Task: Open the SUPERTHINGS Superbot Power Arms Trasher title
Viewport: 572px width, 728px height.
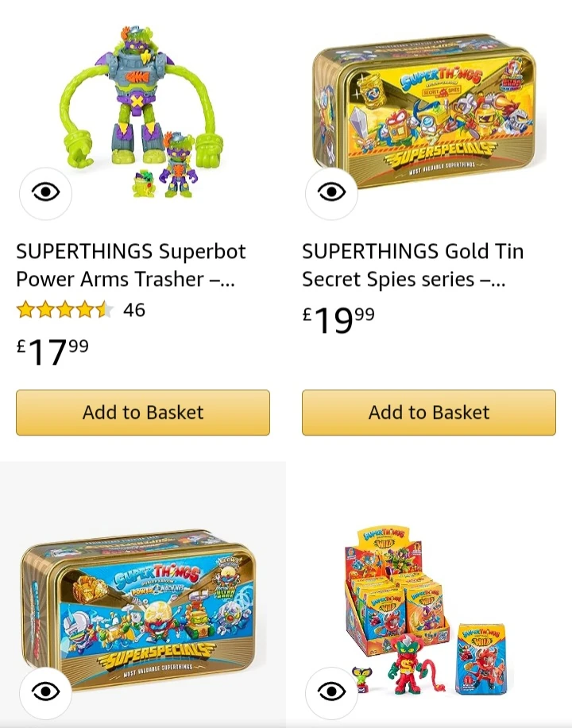Action: coord(131,265)
